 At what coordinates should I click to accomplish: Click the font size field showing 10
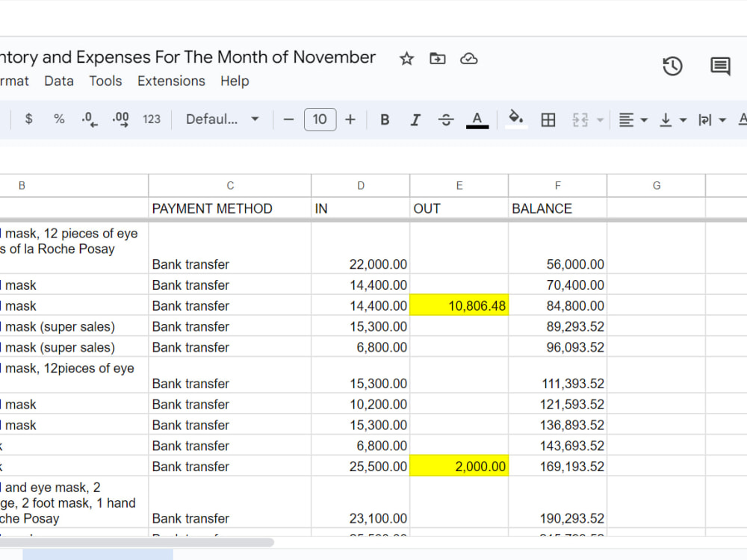tap(320, 119)
